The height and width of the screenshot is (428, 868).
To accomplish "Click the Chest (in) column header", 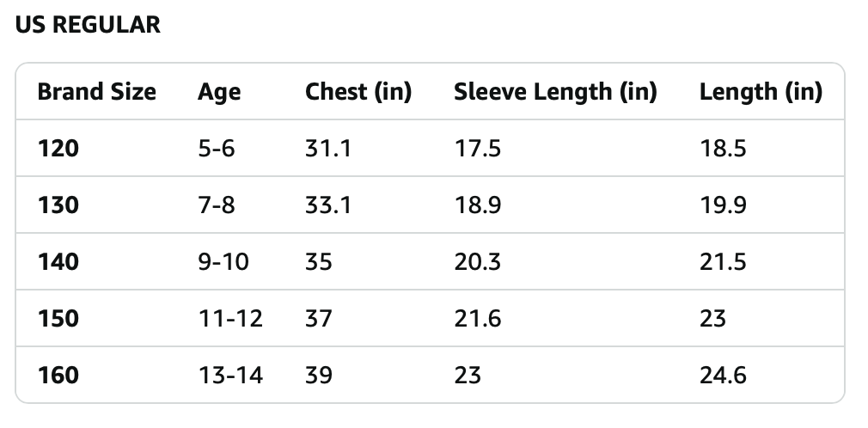I will click(358, 92).
